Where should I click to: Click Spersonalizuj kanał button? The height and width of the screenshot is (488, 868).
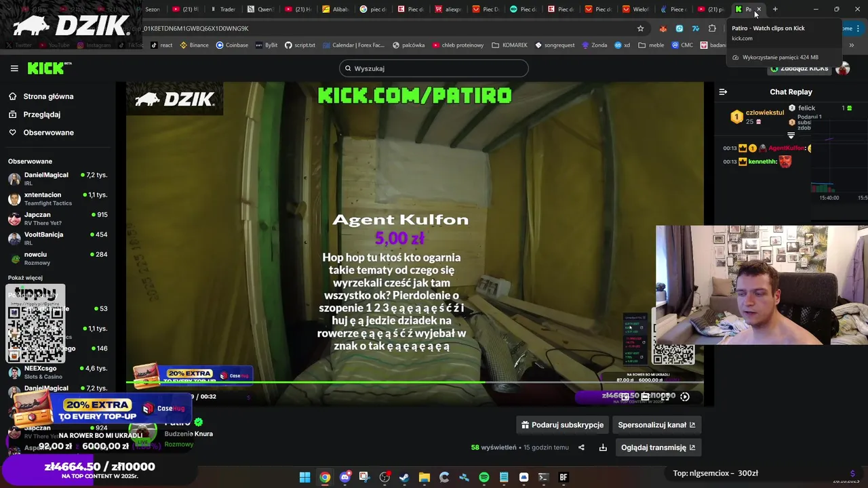pos(656,425)
